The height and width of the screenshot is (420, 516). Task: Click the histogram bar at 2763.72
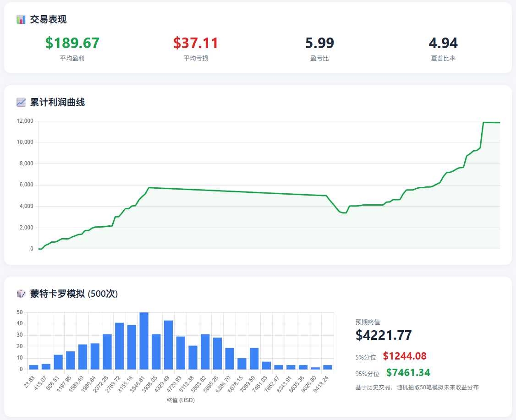click(120, 346)
